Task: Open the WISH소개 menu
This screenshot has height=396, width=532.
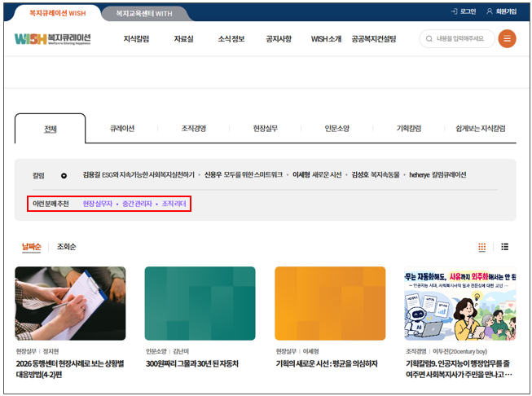Action: click(x=326, y=39)
